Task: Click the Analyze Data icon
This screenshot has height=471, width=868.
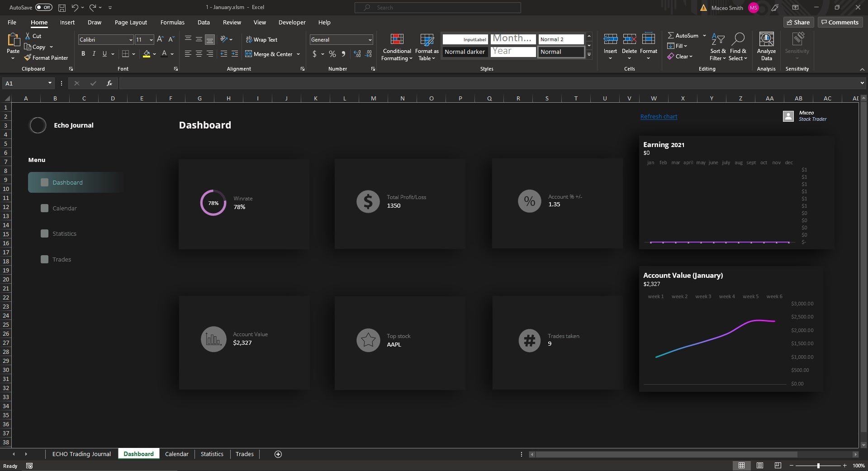Action: coord(766,40)
